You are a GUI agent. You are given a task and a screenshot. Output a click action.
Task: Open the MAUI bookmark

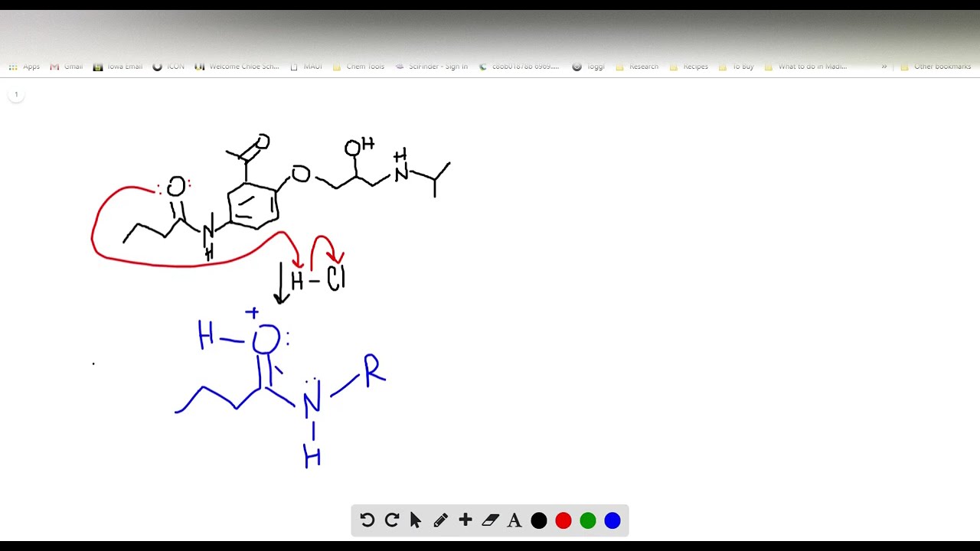(305, 67)
